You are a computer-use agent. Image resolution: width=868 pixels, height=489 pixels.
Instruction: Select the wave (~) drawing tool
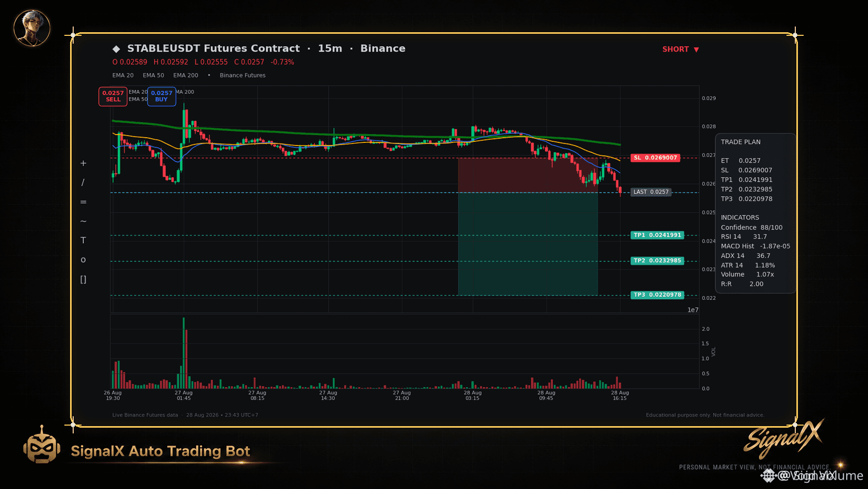point(83,221)
